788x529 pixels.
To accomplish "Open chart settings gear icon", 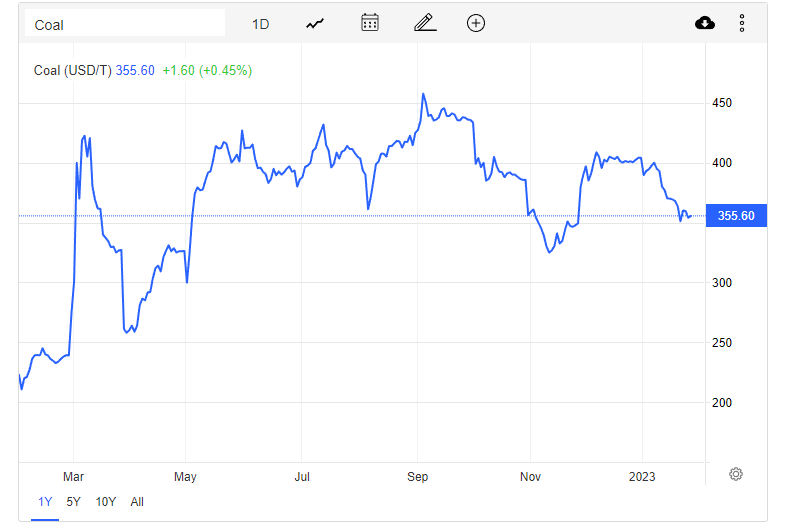I will pos(736,474).
